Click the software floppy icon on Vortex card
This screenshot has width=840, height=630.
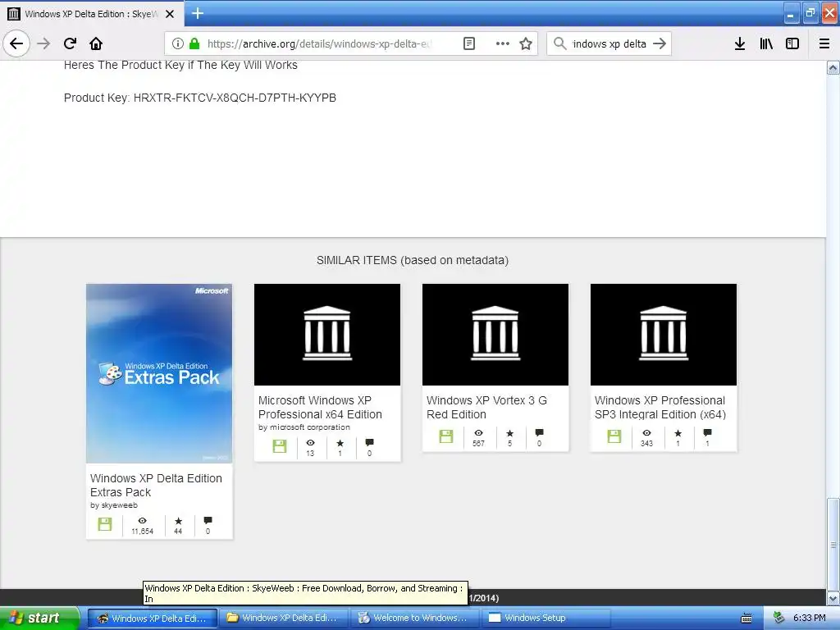pyautogui.click(x=446, y=436)
